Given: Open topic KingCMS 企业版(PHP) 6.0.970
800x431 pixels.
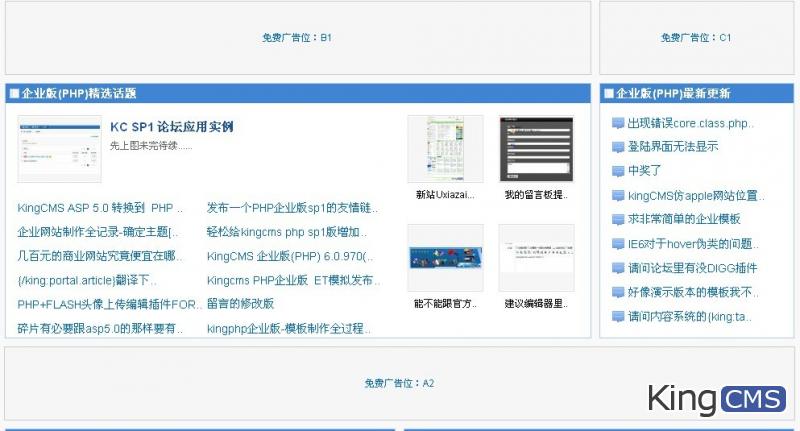Looking at the screenshot, I should [290, 256].
